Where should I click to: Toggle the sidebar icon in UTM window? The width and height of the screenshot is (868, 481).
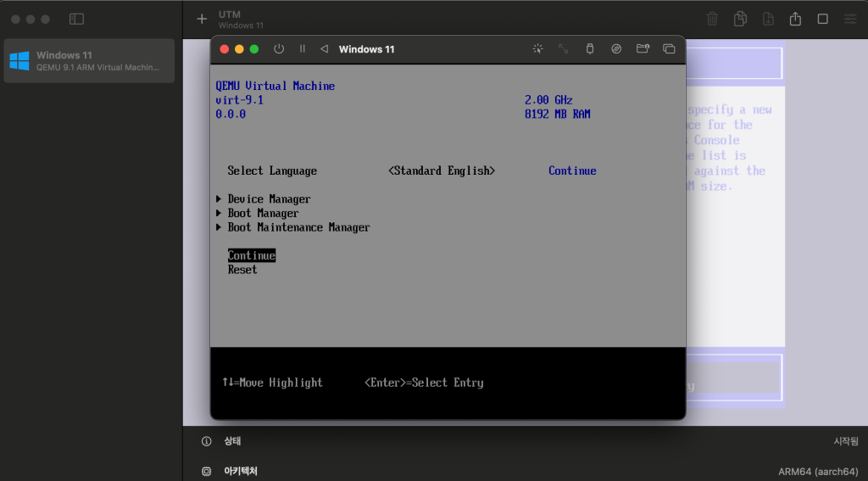tap(76, 19)
